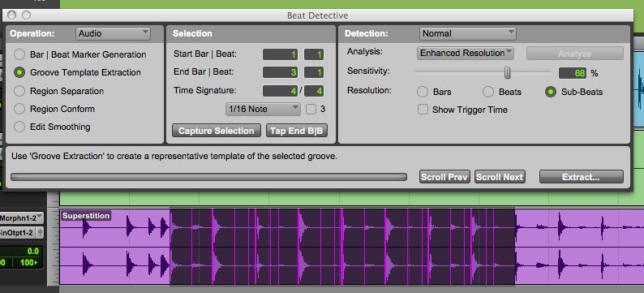The width and height of the screenshot is (644, 293).
Task: Click the Scroll Next button
Action: (x=500, y=177)
